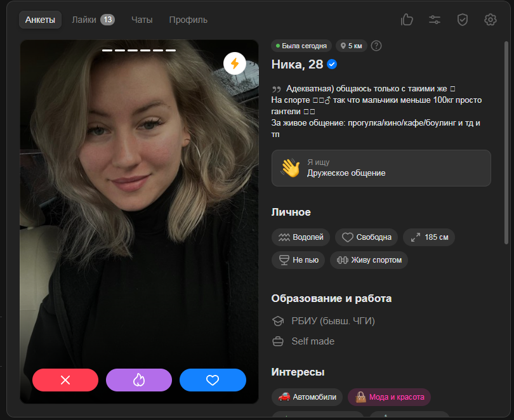Open the Профиль tab
The height and width of the screenshot is (420, 514).
point(188,20)
